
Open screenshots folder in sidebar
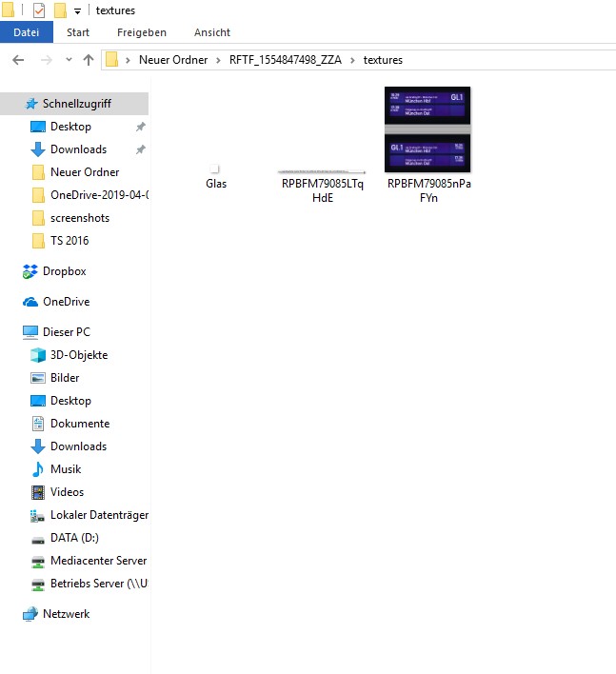pos(80,218)
